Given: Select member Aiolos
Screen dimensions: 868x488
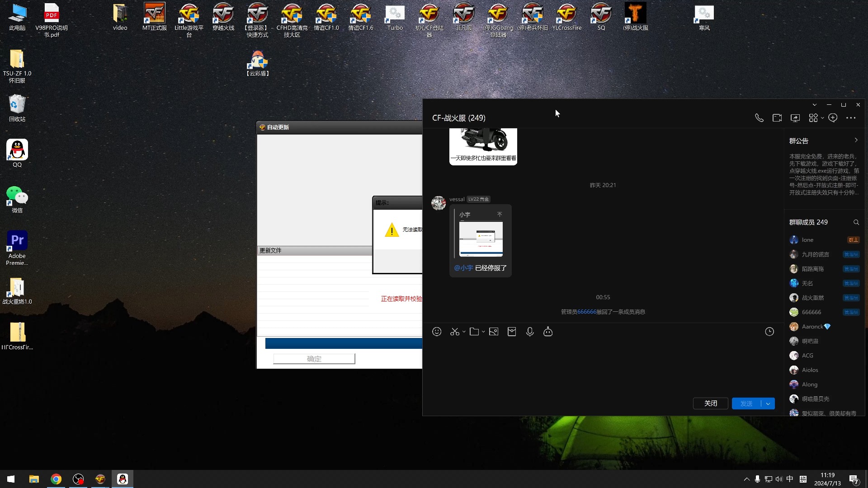Looking at the screenshot, I should tap(825, 370).
